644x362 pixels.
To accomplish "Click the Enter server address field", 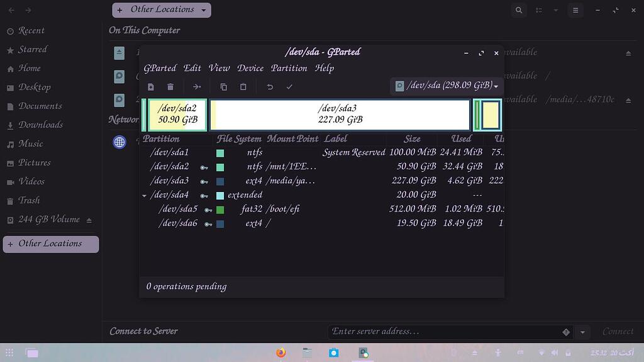I will (443, 331).
